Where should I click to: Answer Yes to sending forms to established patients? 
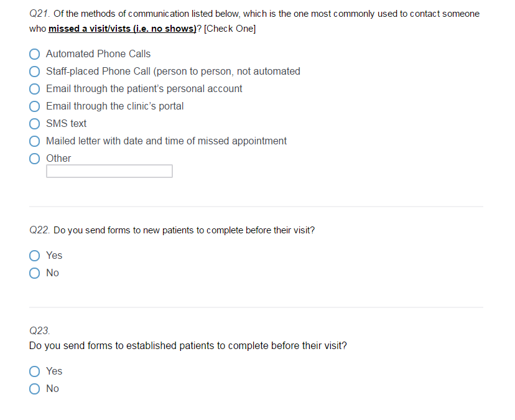tap(35, 371)
